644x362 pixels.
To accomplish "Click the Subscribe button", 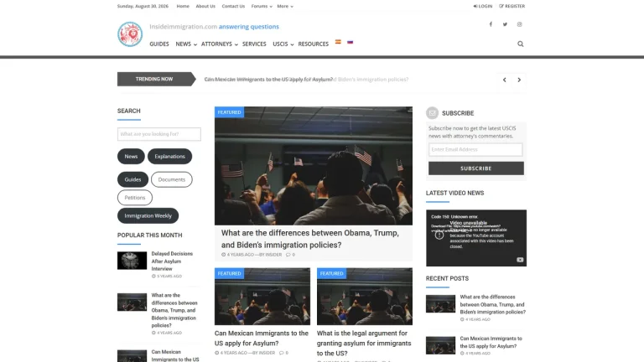I will (x=476, y=168).
